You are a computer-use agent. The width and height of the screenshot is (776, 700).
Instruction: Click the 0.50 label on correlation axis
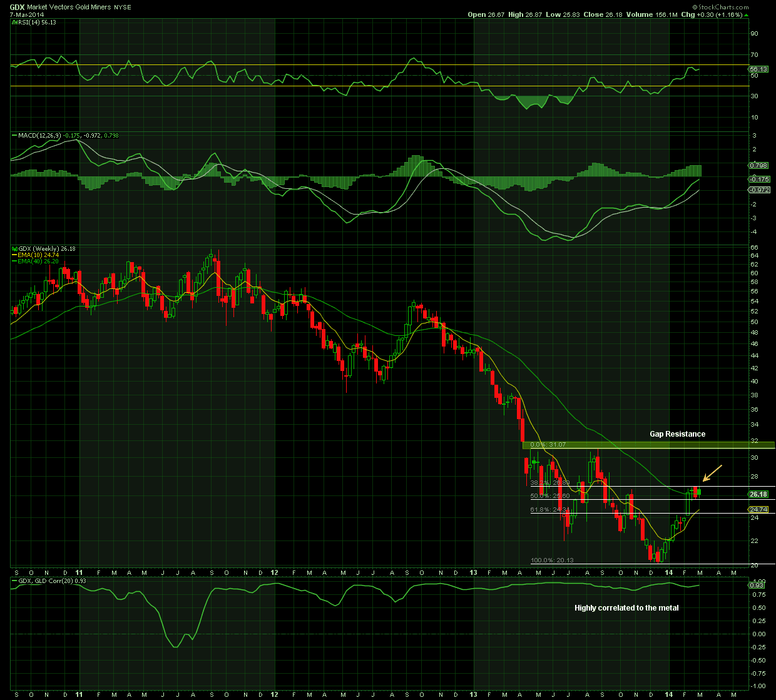pyautogui.click(x=758, y=607)
